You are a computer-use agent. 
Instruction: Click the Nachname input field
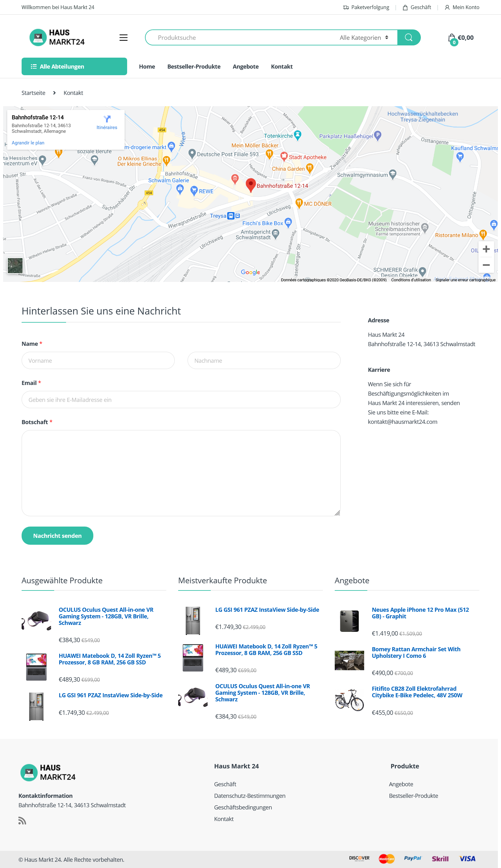[264, 360]
